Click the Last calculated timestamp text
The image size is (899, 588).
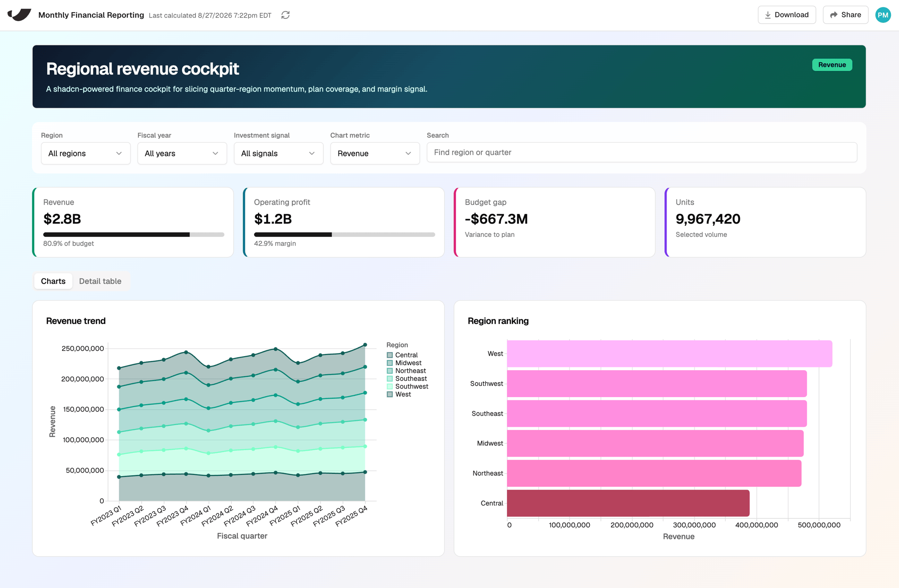click(210, 15)
